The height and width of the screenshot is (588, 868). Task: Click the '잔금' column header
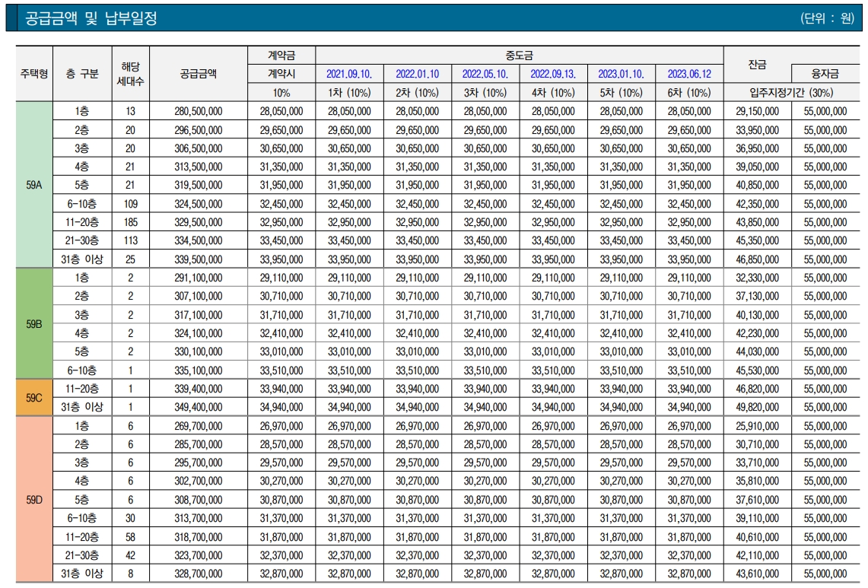pyautogui.click(x=757, y=65)
